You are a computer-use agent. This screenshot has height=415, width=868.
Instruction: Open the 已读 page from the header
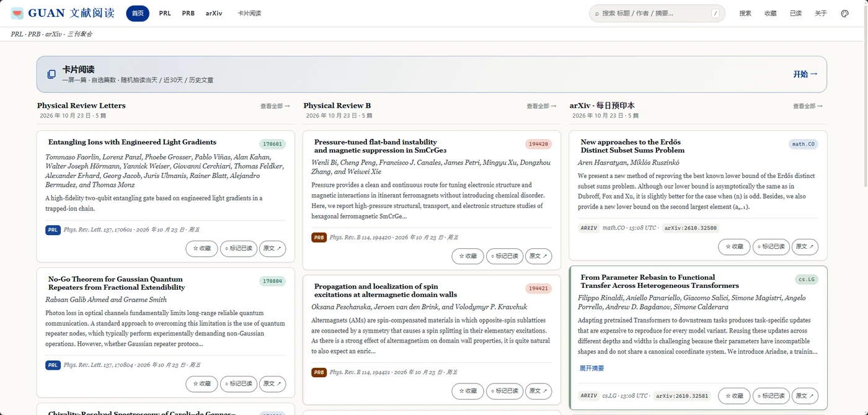(796, 13)
